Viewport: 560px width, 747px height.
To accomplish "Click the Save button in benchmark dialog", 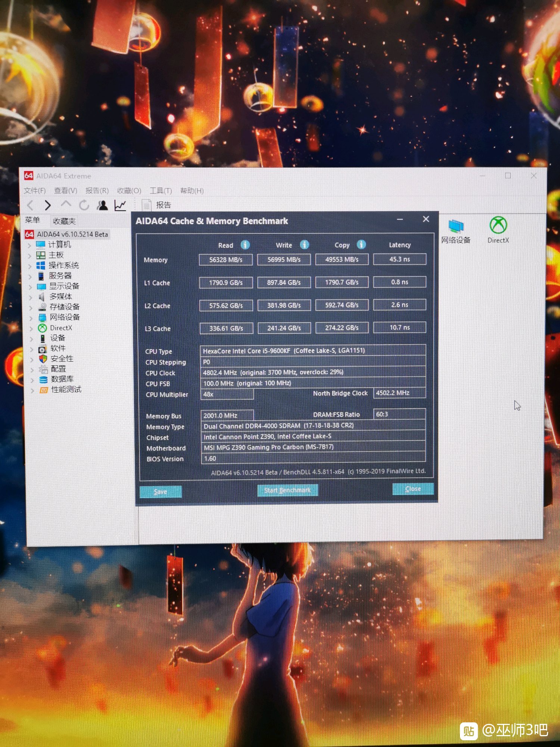I will coord(161,492).
